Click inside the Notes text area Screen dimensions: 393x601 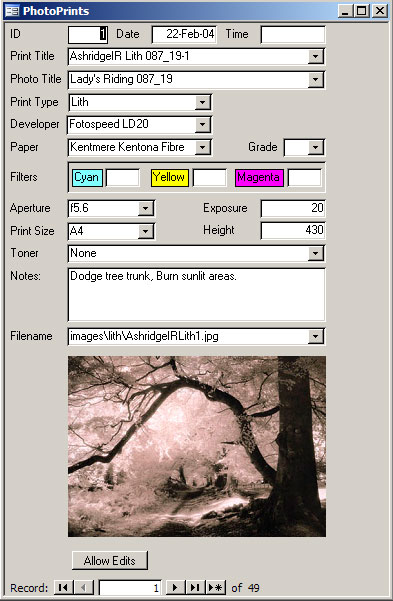point(196,294)
